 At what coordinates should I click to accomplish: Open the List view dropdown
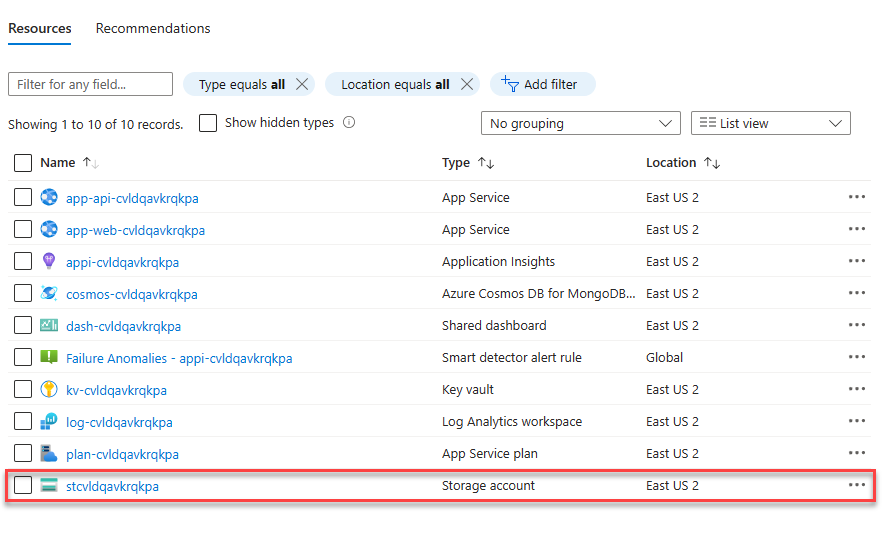pyautogui.click(x=771, y=123)
